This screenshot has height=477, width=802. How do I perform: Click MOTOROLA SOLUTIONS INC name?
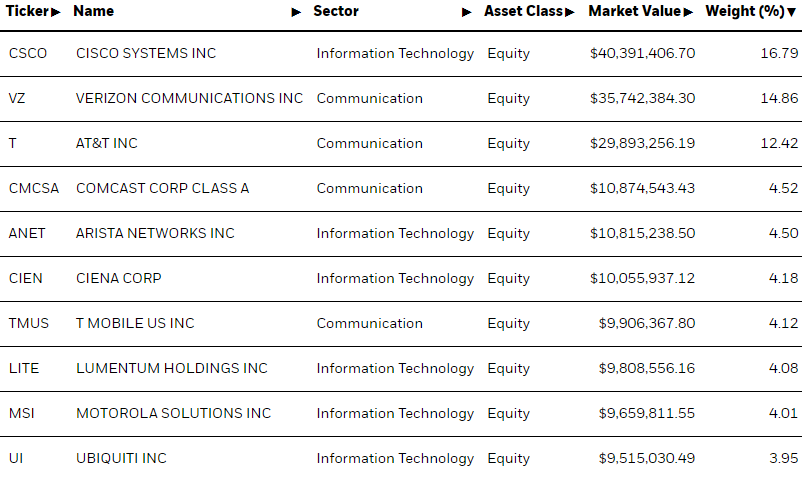coord(173,413)
